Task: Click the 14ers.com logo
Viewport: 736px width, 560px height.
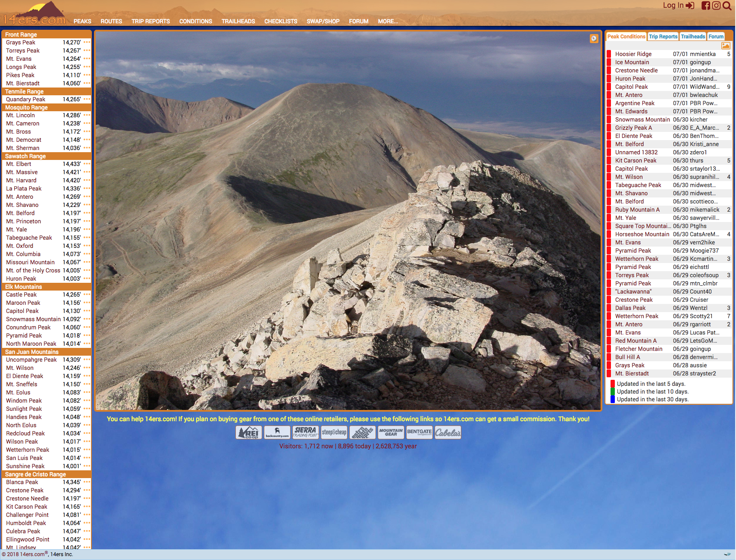Action: [x=34, y=14]
